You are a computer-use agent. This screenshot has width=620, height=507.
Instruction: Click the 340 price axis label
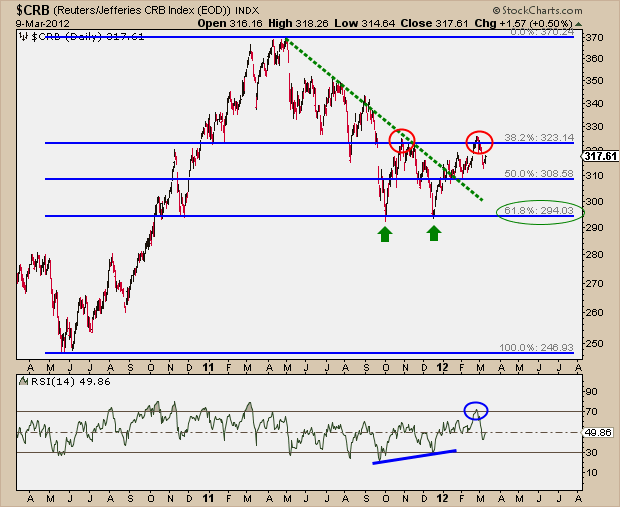pos(595,103)
